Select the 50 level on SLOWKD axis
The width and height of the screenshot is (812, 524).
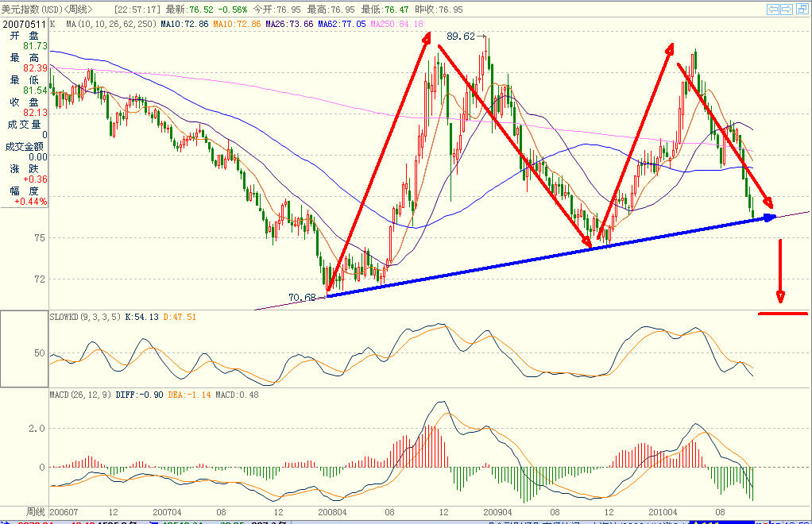(40, 353)
